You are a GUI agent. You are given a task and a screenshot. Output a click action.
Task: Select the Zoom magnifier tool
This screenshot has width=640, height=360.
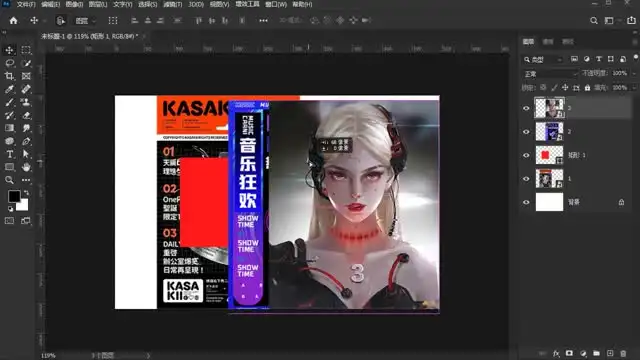click(9, 180)
